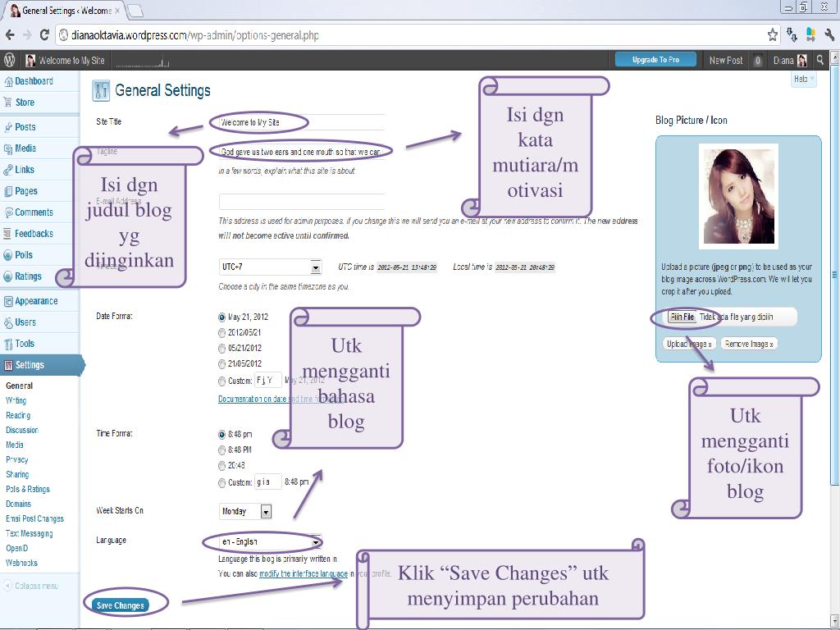Open Appearance section in sidebar

coord(36,301)
